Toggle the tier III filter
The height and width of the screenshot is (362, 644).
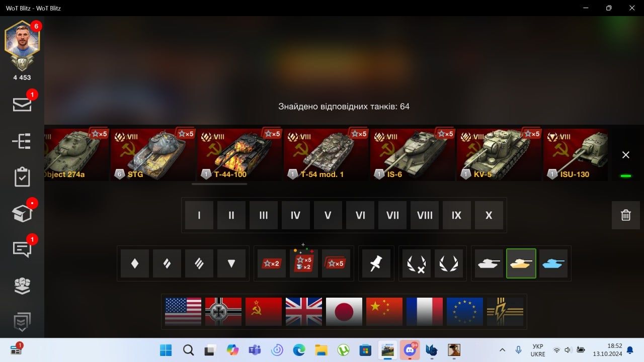pyautogui.click(x=264, y=215)
